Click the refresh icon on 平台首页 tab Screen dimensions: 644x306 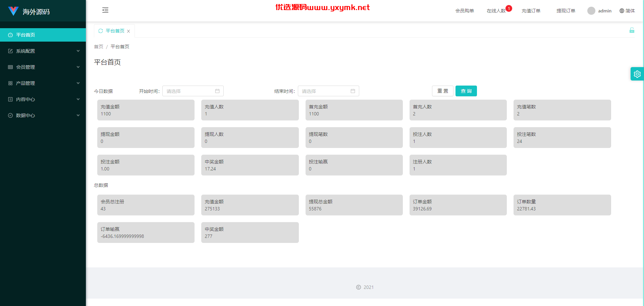[x=101, y=31]
